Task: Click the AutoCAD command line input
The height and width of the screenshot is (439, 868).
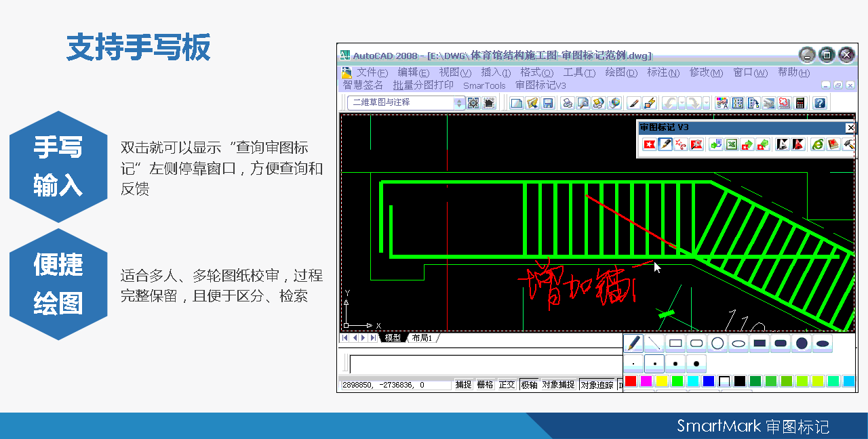Action: (486, 364)
